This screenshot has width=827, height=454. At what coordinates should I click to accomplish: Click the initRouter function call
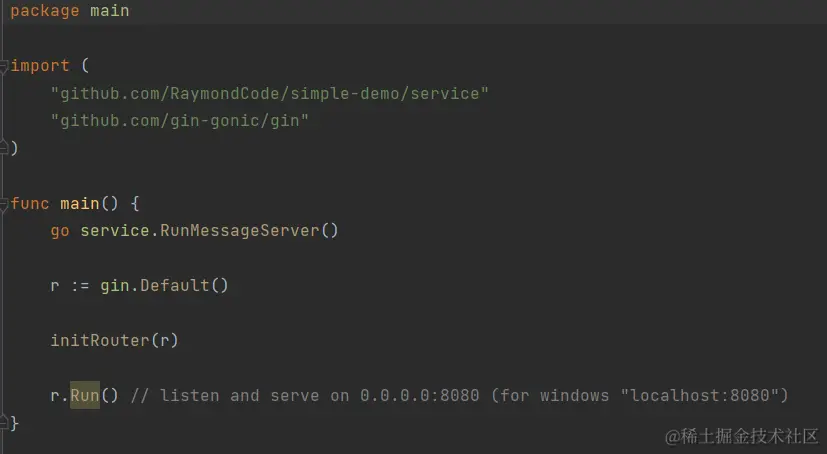(100, 340)
